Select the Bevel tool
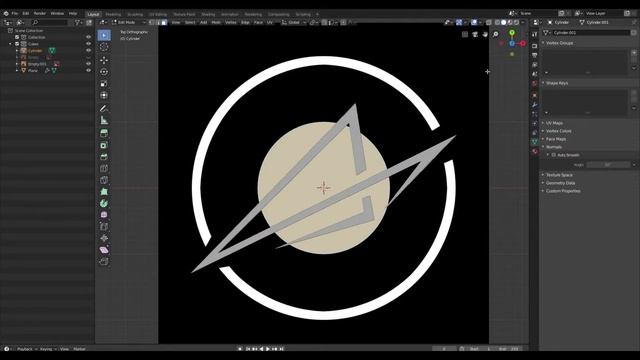 104,157
